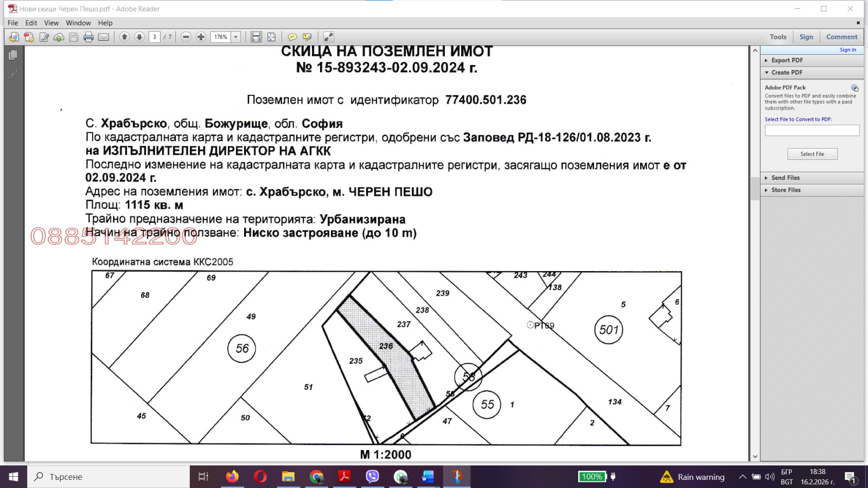Screen dimensions: 868x488
Task: Click inside the page number field
Action: 154,36
